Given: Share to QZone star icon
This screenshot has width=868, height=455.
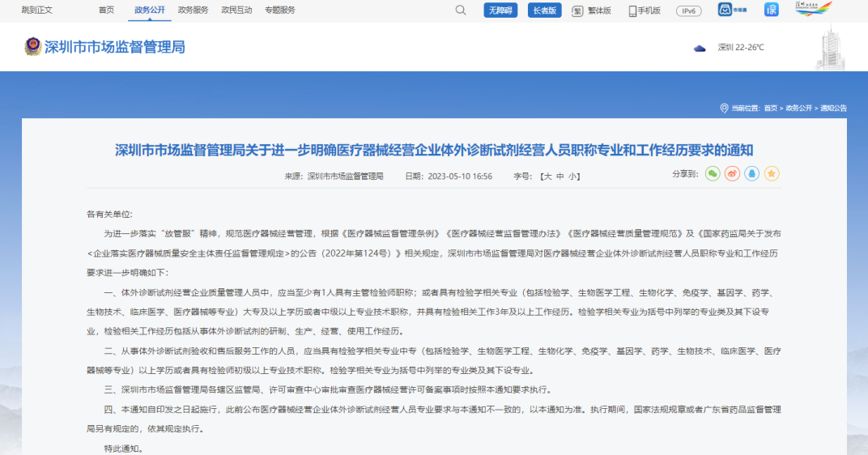Looking at the screenshot, I should click(772, 174).
